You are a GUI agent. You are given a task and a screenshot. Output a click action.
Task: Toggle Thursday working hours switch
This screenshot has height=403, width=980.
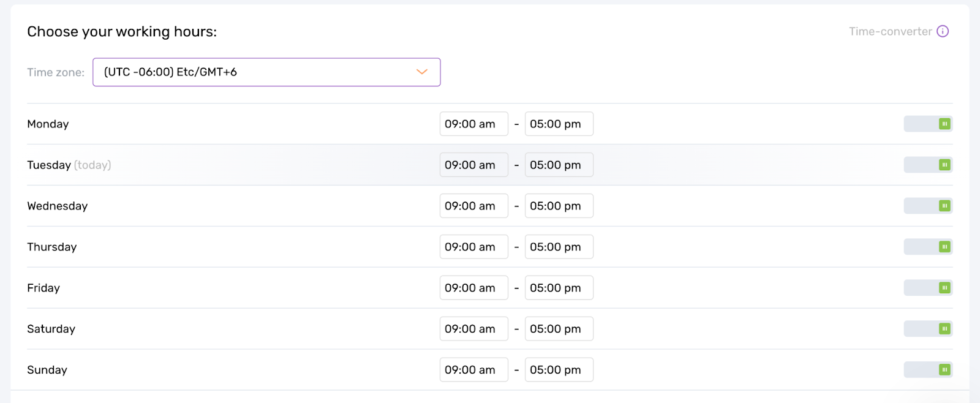tap(928, 247)
